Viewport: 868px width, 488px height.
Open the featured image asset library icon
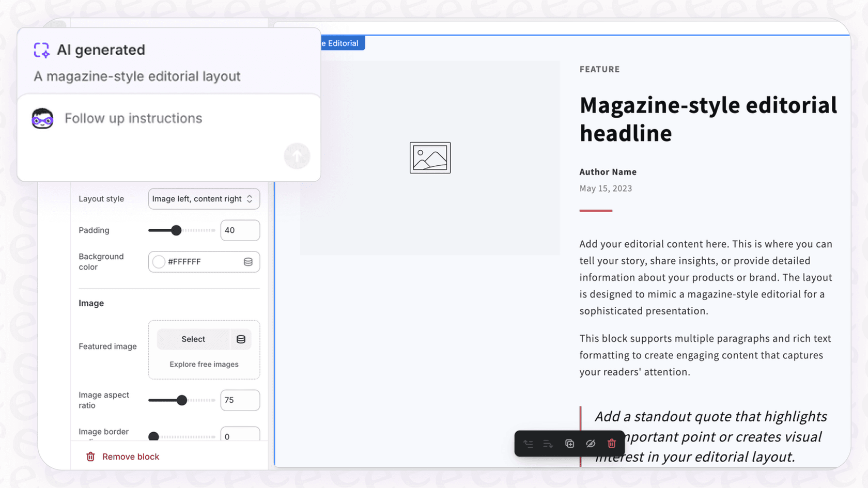pos(241,339)
